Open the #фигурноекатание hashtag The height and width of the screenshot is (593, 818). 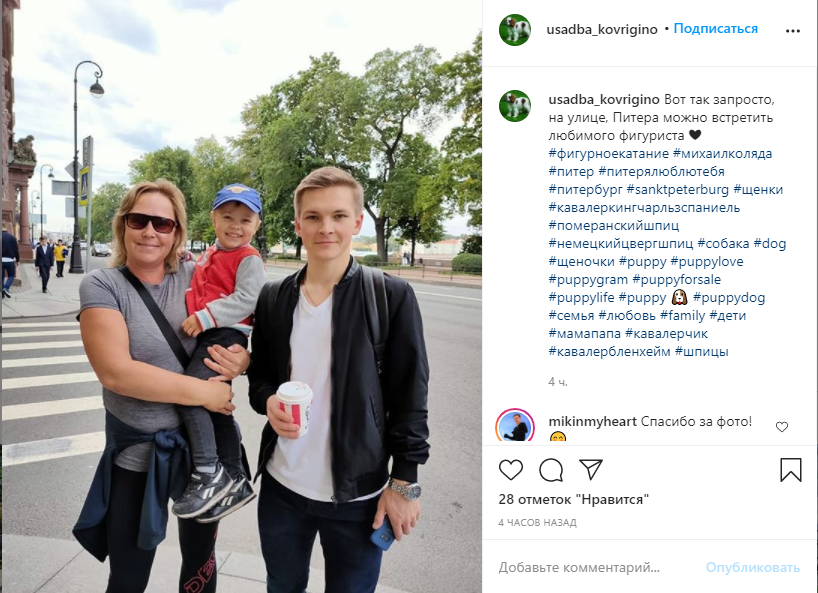click(x=608, y=153)
